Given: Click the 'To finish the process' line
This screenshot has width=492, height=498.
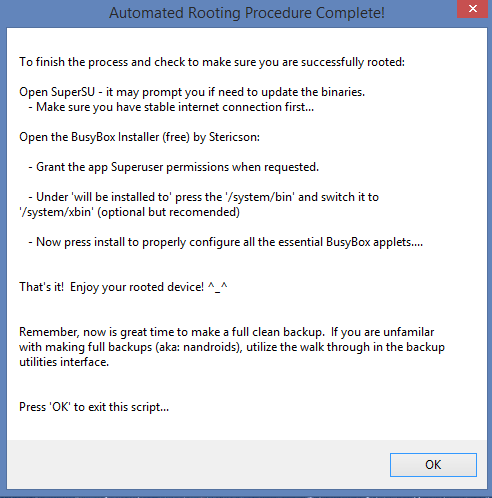Looking at the screenshot, I should 212,62.
